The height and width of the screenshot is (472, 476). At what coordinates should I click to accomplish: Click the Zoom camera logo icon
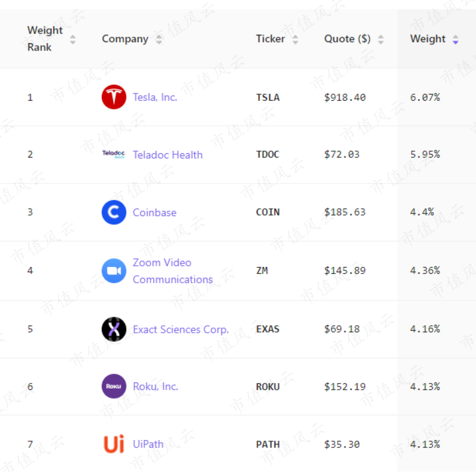tap(114, 271)
